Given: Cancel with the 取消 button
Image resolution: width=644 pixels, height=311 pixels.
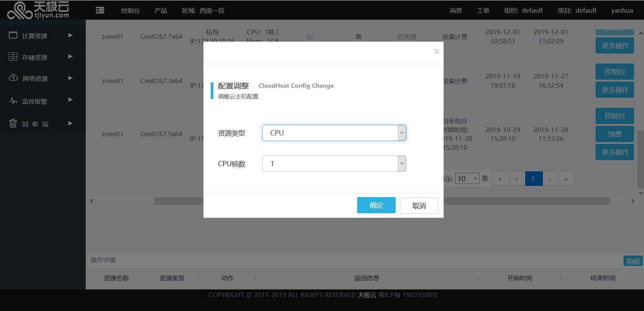Looking at the screenshot, I should [x=419, y=206].
